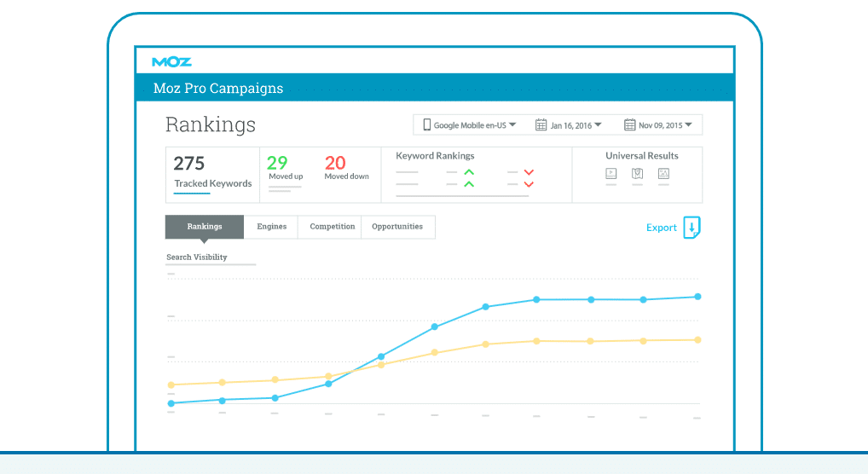The image size is (868, 474).
Task: Click the last yellow data point on the chart
Action: pos(698,340)
